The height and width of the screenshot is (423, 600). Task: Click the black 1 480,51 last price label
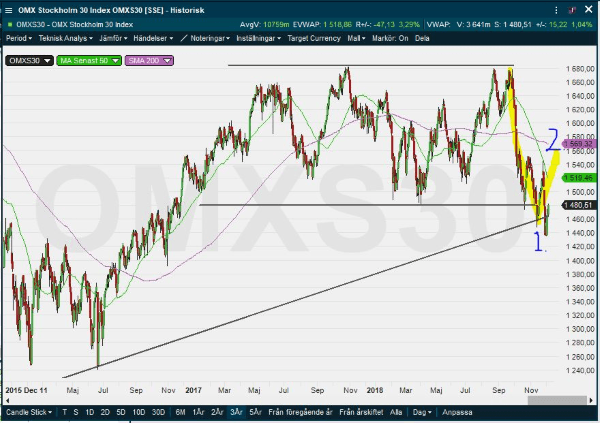point(579,205)
